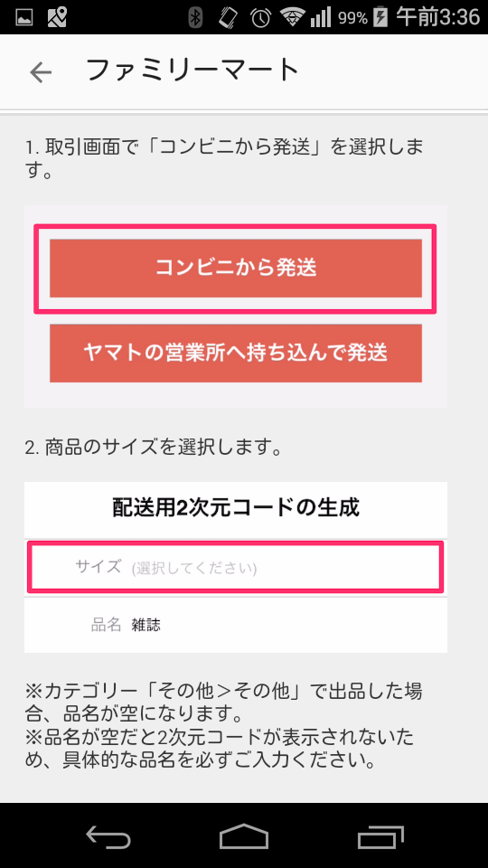The width and height of the screenshot is (488, 868).
Task: Tap the cellular signal bars icon
Action: pyautogui.click(x=320, y=18)
